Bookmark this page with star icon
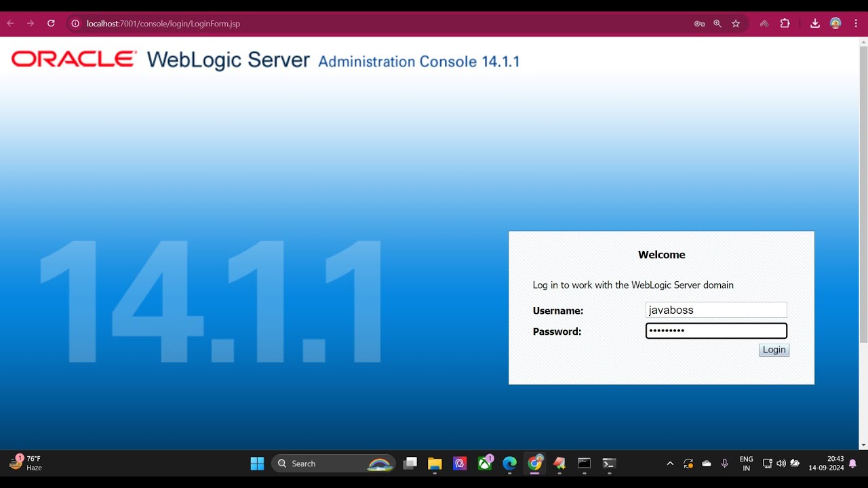The image size is (868, 488). [736, 24]
